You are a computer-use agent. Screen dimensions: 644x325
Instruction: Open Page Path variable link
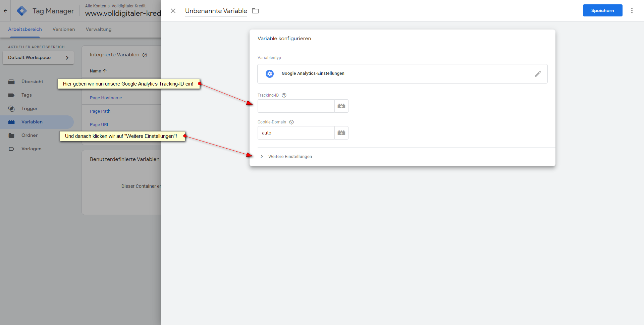[100, 111]
